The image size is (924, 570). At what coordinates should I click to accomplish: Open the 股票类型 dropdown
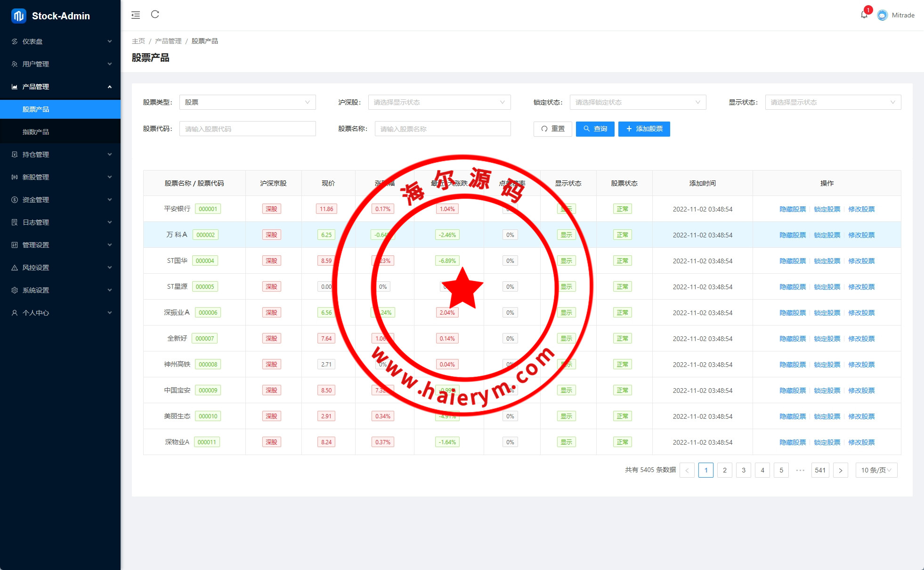(x=247, y=102)
